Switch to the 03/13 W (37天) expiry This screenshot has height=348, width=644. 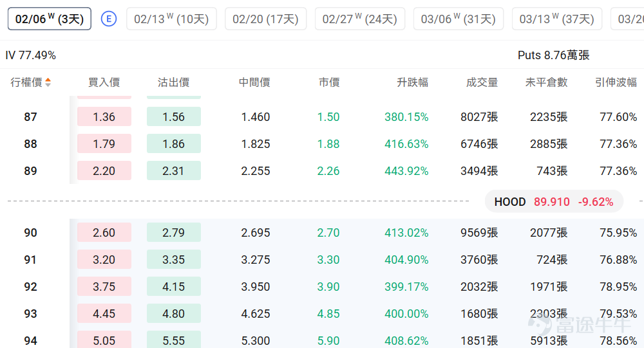557,19
